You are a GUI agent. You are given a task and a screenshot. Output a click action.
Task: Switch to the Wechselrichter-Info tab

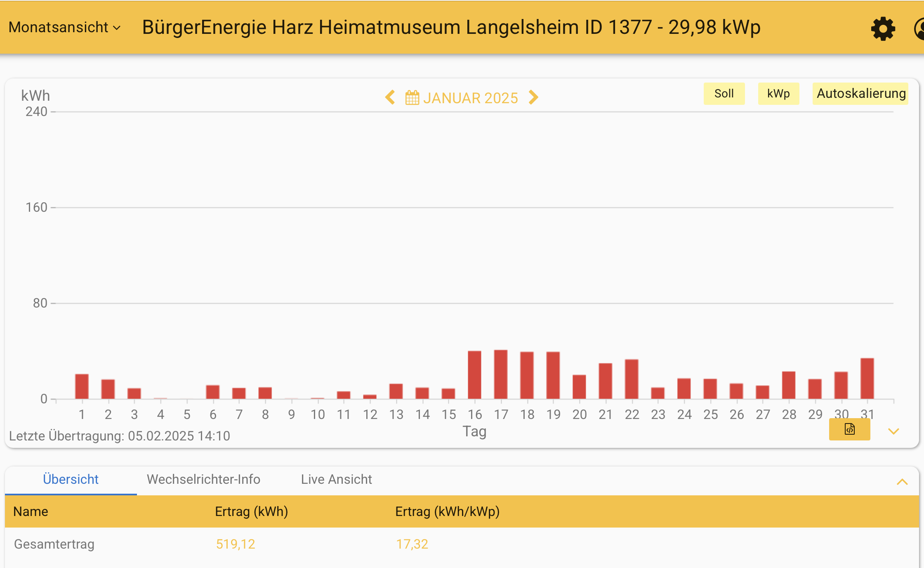[204, 479]
